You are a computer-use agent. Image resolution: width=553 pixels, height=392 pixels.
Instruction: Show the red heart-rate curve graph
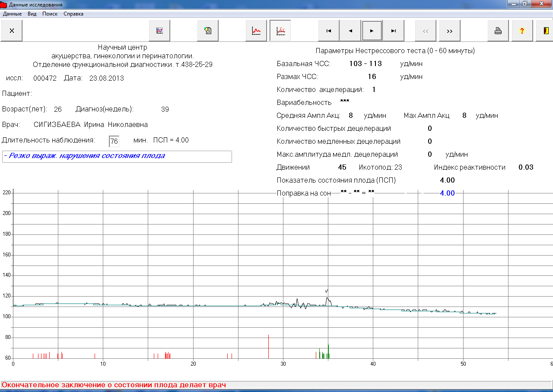[x=256, y=31]
